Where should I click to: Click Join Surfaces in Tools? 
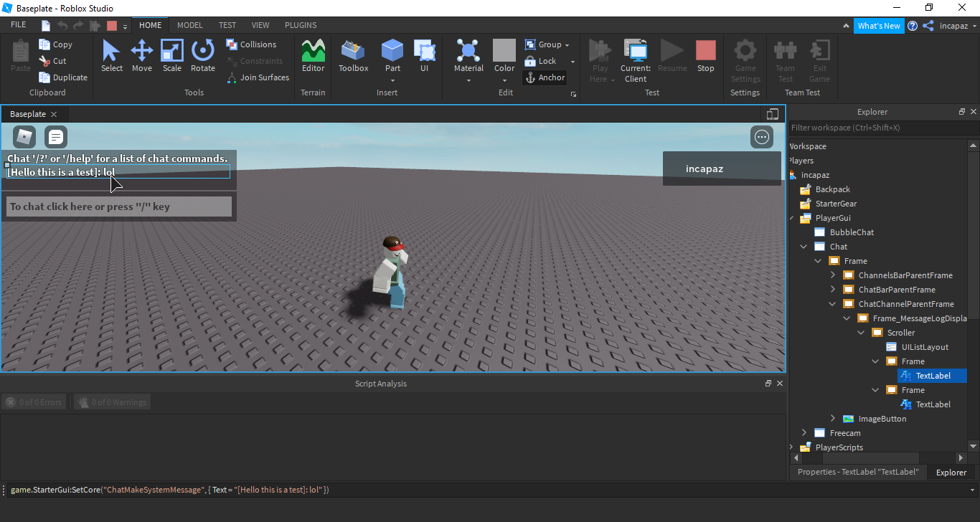click(x=258, y=77)
